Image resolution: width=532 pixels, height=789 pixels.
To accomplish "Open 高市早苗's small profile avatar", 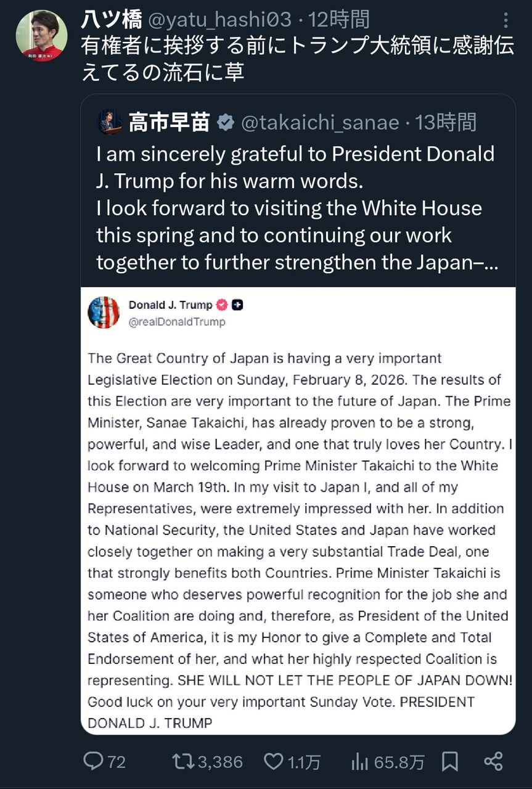I will 110,122.
